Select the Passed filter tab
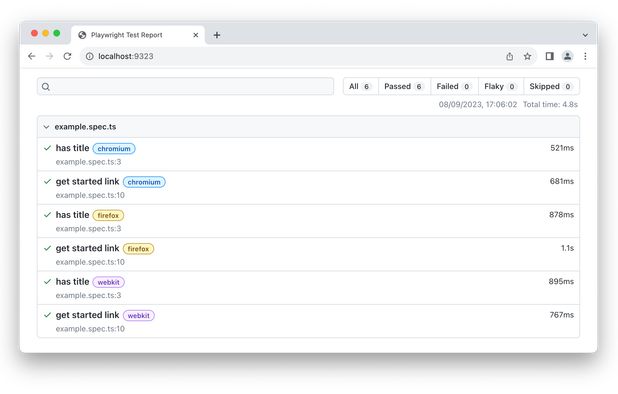Image resolution: width=618 pixels, height=394 pixels. click(x=404, y=86)
